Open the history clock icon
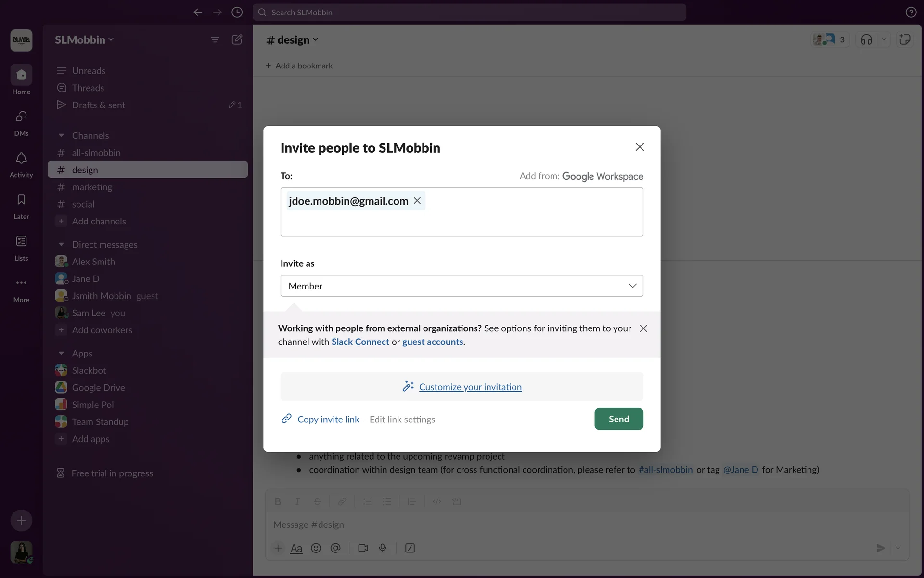The width and height of the screenshot is (924, 578). tap(237, 12)
